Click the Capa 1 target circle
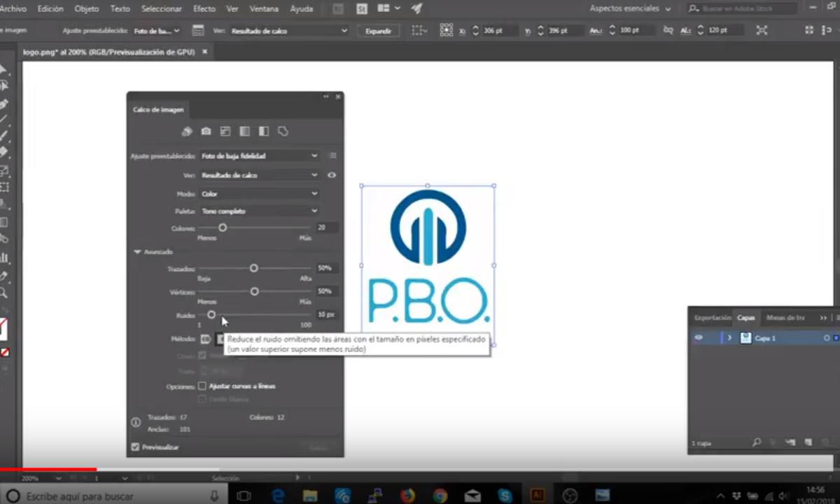The image size is (840, 504). coord(827,338)
